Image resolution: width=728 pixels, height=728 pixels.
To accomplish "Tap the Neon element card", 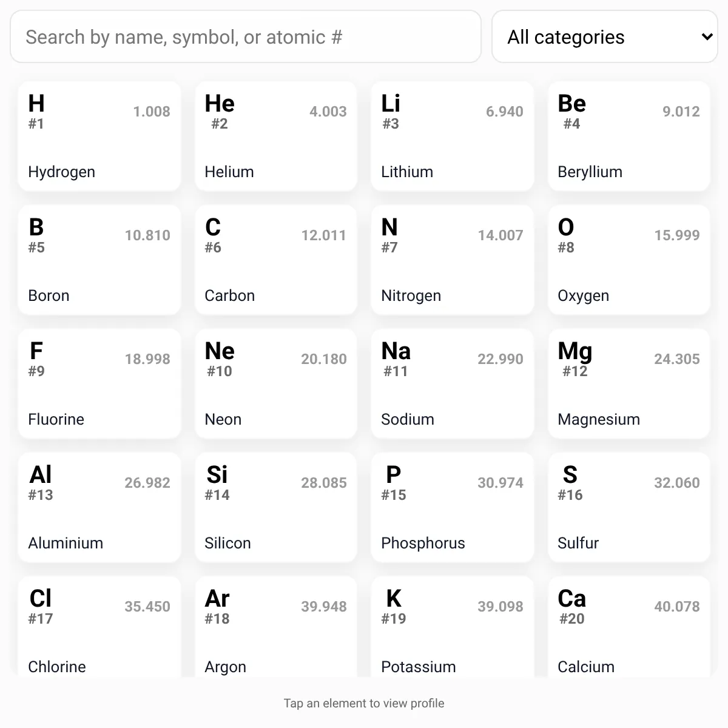I will point(276,384).
